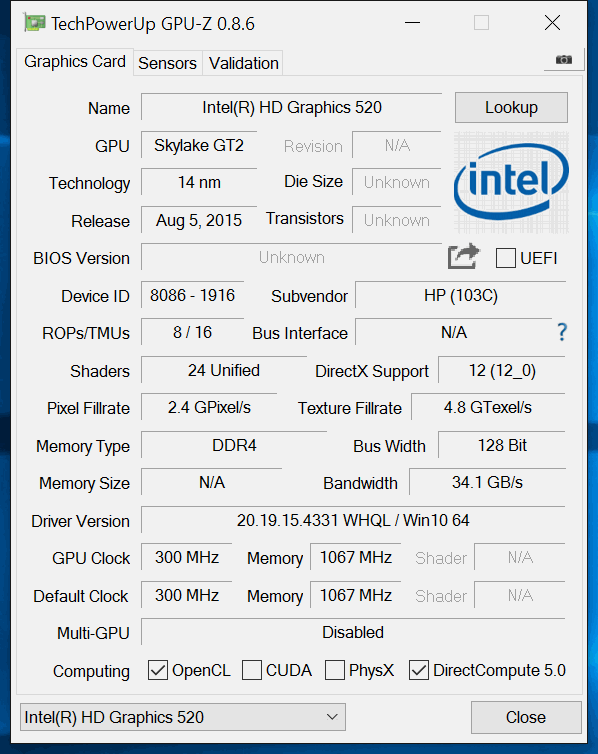Click the Bus Interface question mark
598x754 pixels.
pos(561,332)
